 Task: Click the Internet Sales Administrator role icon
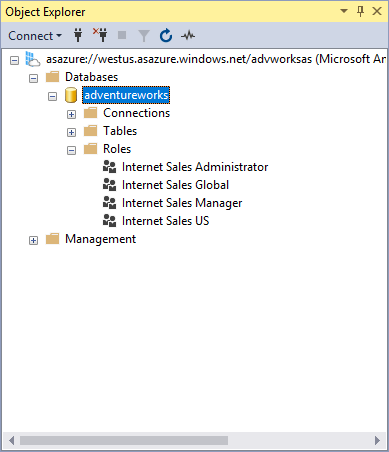[109, 167]
